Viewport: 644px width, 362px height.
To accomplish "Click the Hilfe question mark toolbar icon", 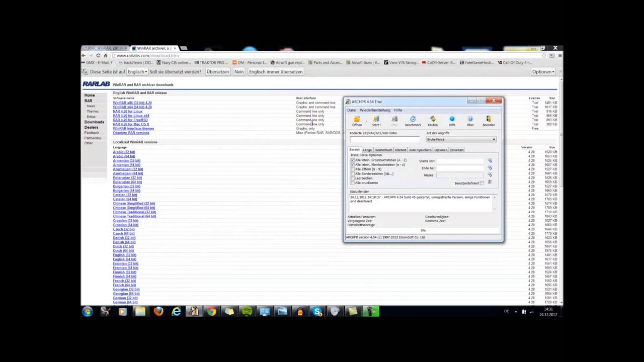I will click(452, 119).
